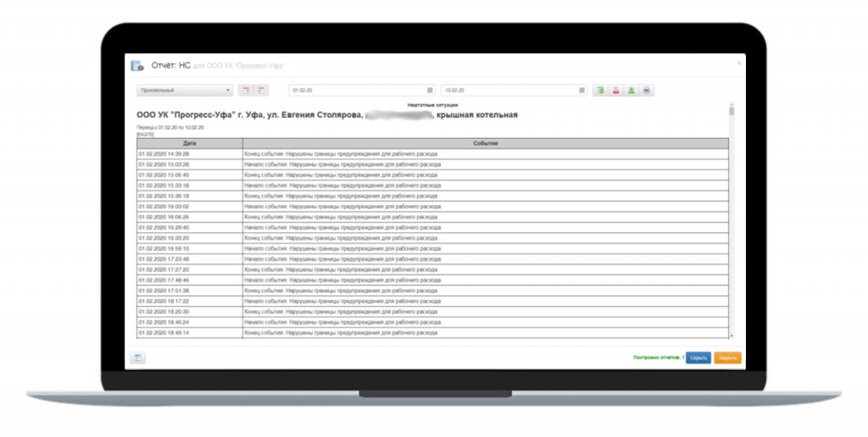Select date cell 01.02.2020 17:23:48
Image resolution: width=868 pixels, height=437 pixels.
(x=189, y=259)
